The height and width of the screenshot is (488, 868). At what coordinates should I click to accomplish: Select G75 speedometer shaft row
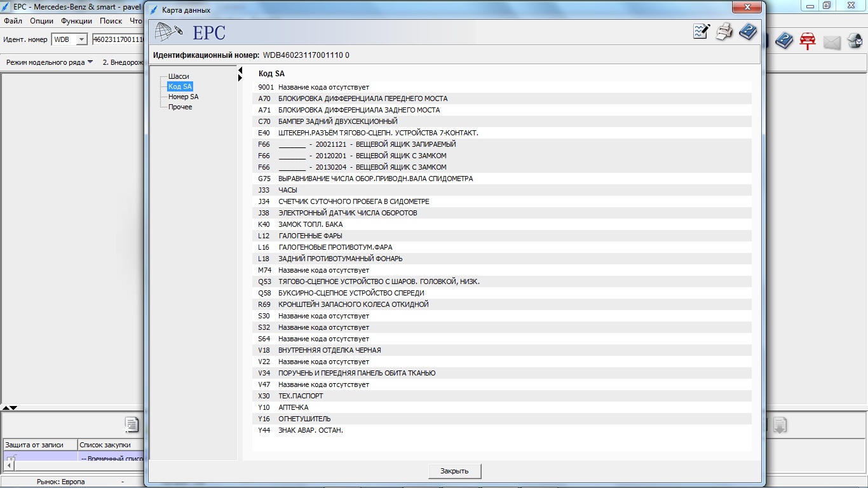(x=502, y=179)
